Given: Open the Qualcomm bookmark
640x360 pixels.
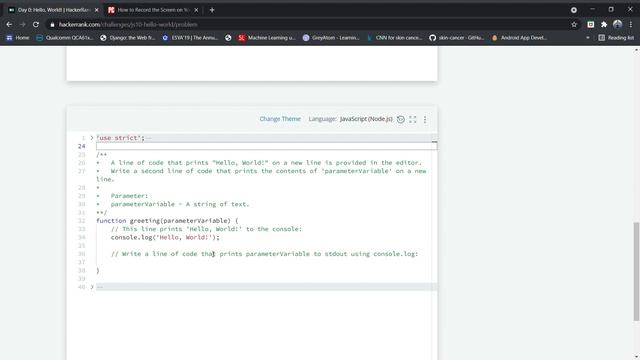Looking at the screenshot, I should point(64,38).
